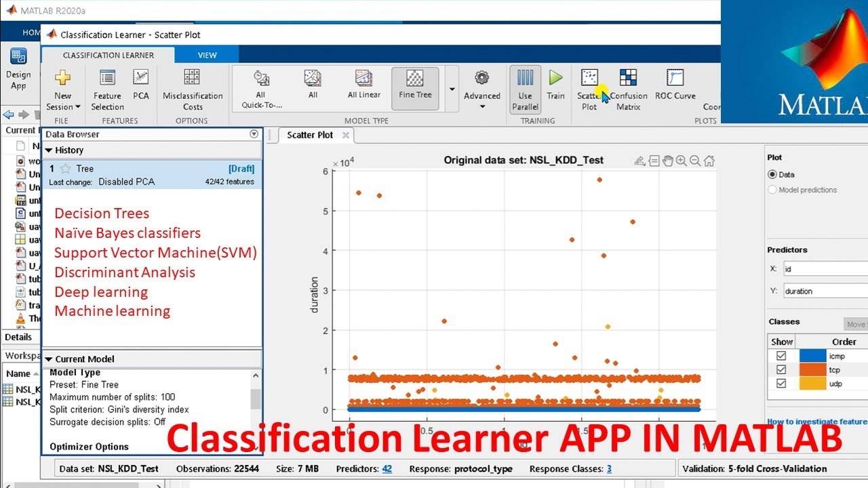Open the New Session menu
The height and width of the screenshot is (488, 868).
[63, 90]
